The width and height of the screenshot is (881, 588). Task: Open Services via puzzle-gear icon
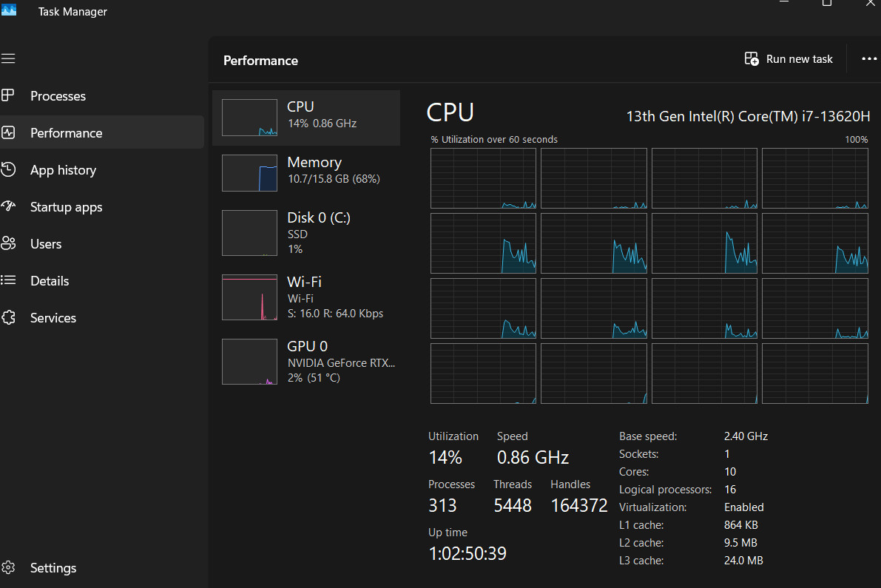coord(8,317)
